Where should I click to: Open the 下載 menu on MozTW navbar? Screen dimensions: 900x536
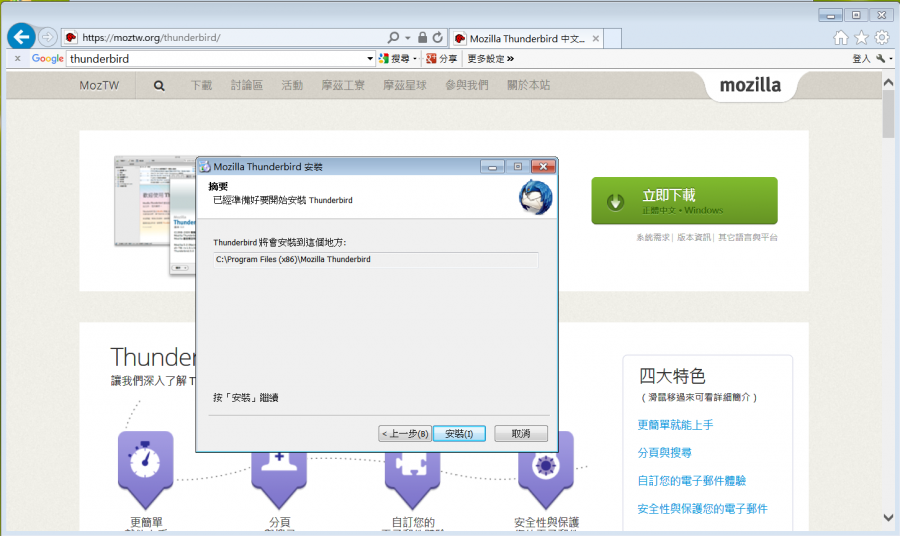[x=201, y=86]
